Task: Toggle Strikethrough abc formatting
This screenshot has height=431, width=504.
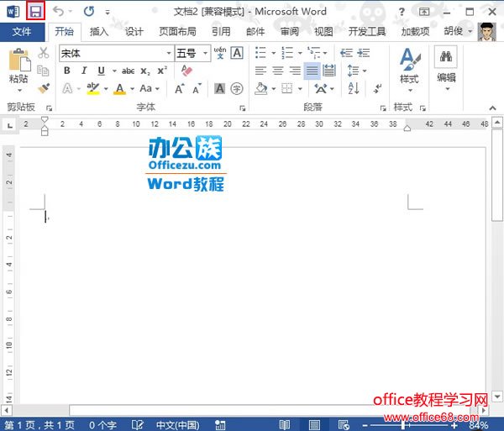Action: coord(129,71)
